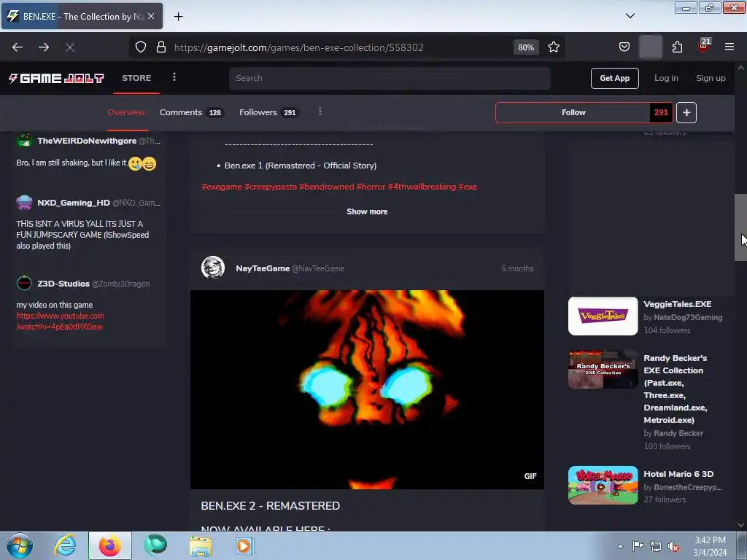The width and height of the screenshot is (747, 560).
Task: Open the VeggieTales.EXE game thumbnail
Action: (x=603, y=316)
